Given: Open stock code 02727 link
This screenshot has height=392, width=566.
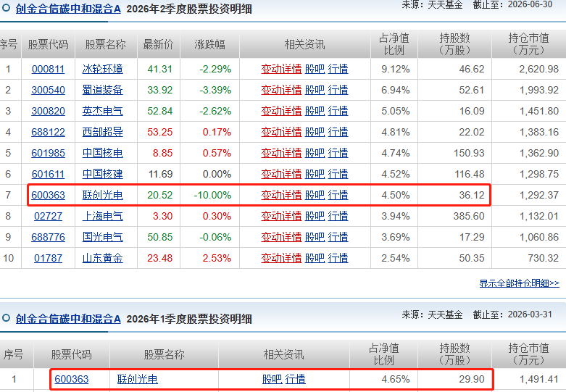Looking at the screenshot, I should click(48, 216).
